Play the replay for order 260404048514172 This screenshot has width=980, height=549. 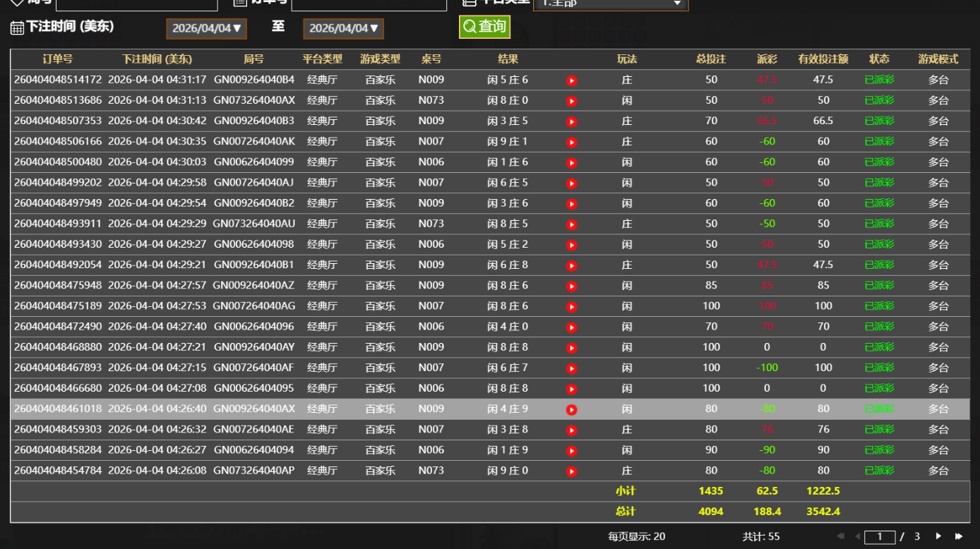click(x=571, y=80)
